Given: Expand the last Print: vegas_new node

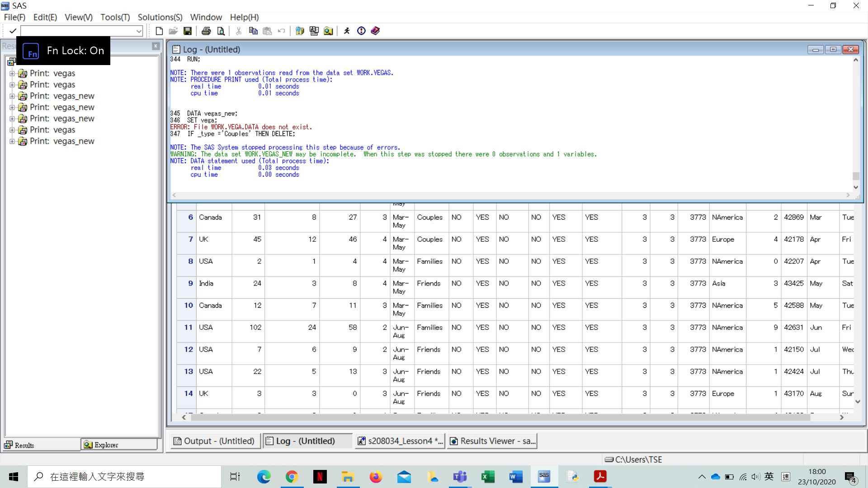Looking at the screenshot, I should [x=12, y=141].
